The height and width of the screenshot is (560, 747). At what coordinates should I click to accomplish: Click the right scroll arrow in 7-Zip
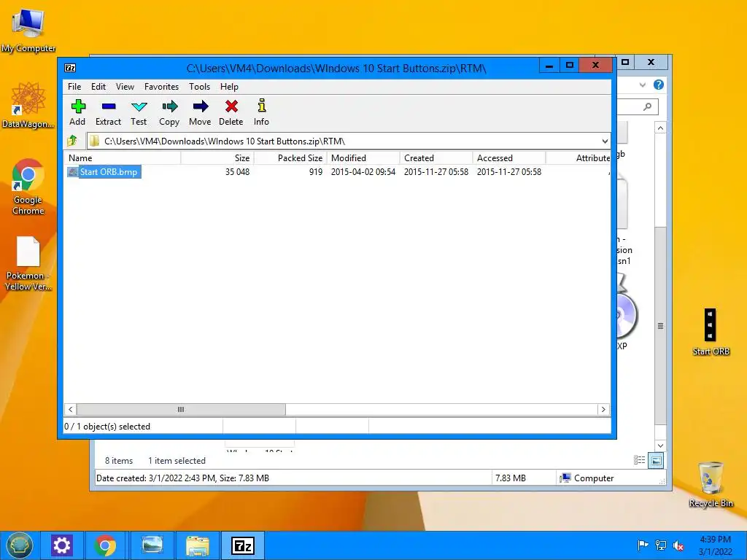603,410
